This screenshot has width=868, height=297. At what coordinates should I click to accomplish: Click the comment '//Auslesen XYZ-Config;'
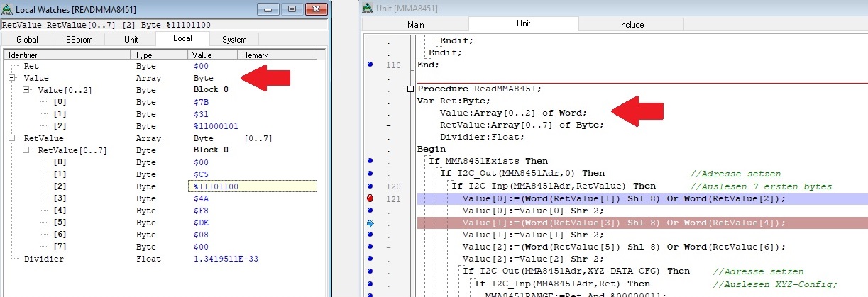pos(776,283)
